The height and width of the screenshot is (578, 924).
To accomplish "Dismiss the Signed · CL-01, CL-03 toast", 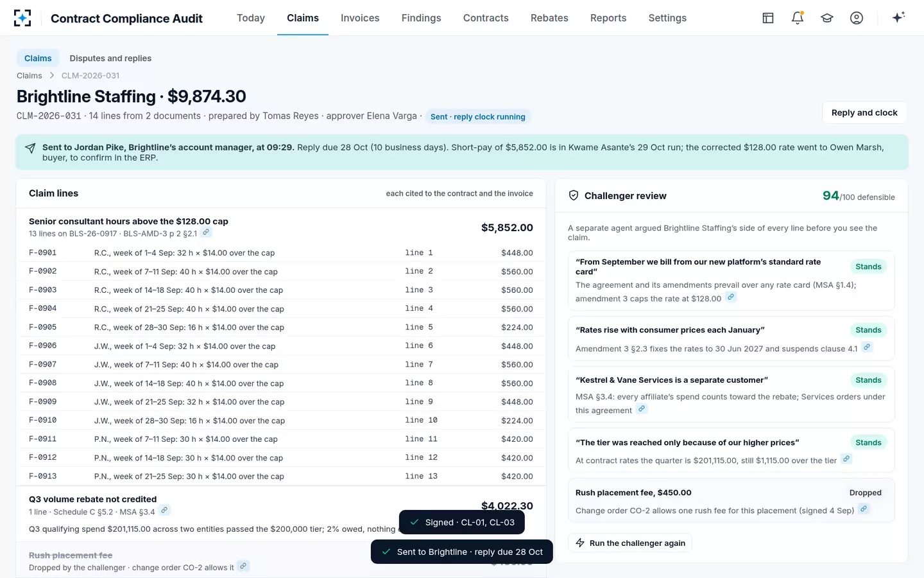I will click(462, 522).
